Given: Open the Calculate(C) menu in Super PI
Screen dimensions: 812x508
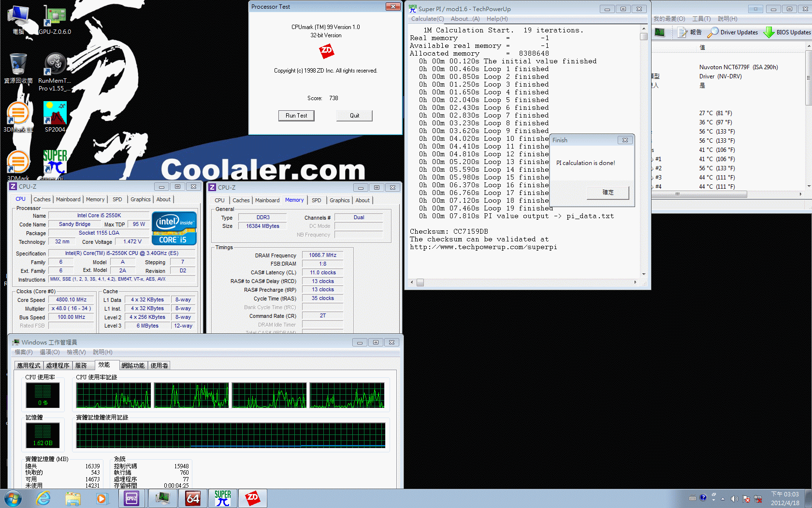Looking at the screenshot, I should click(427, 19).
